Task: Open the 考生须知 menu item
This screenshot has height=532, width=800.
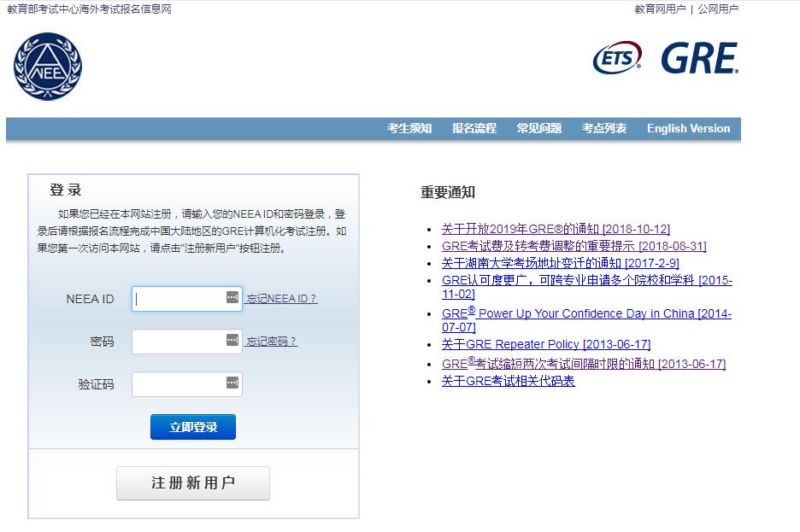Action: tap(409, 129)
